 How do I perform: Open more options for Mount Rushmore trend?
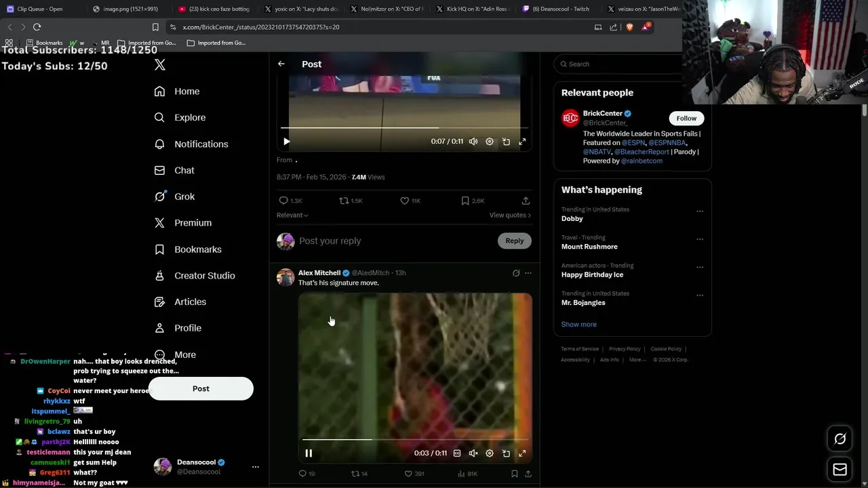[x=700, y=239]
